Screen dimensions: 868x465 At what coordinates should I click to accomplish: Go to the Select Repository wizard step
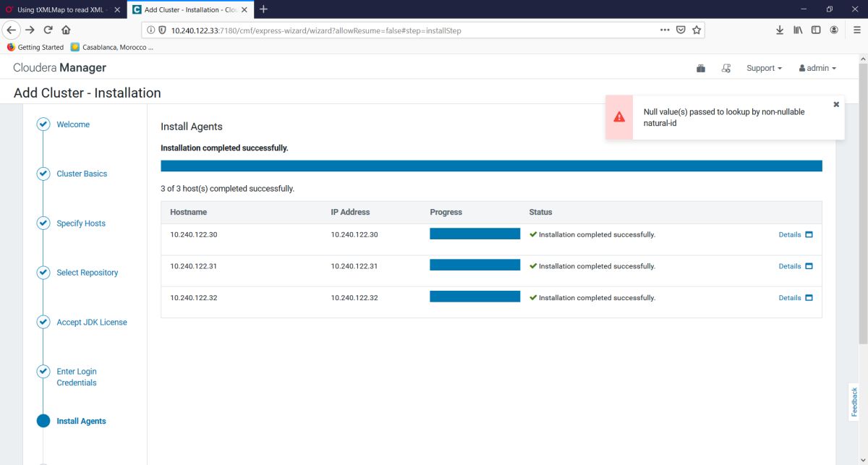tap(87, 273)
